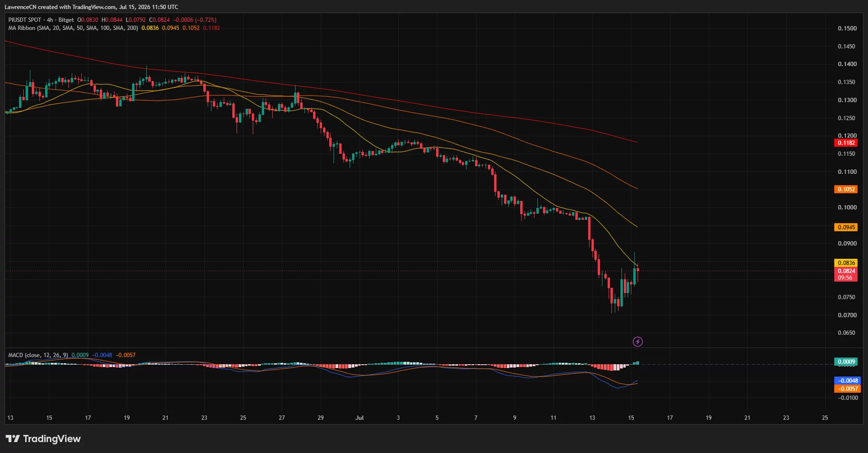Click the low value L0.0792 in the legend
The image size is (868, 453).
[135, 20]
